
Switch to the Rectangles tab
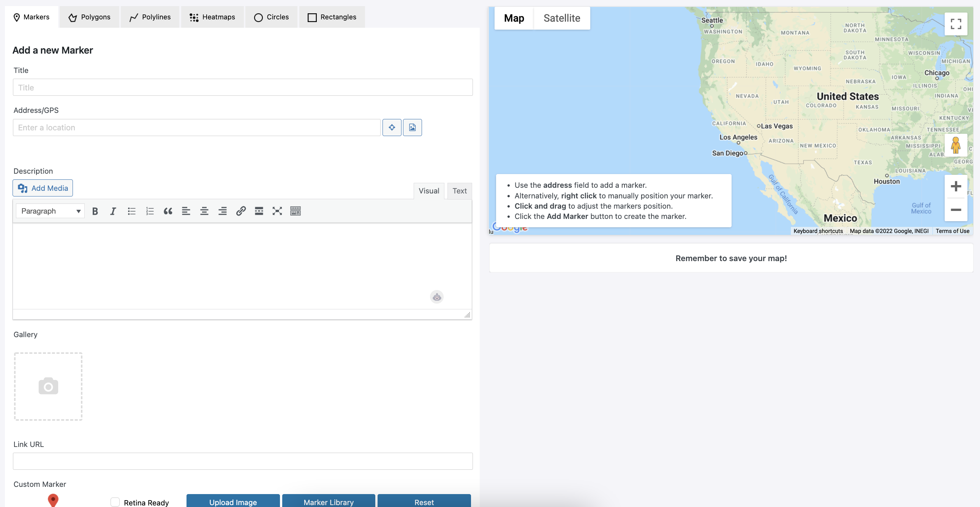(x=332, y=17)
